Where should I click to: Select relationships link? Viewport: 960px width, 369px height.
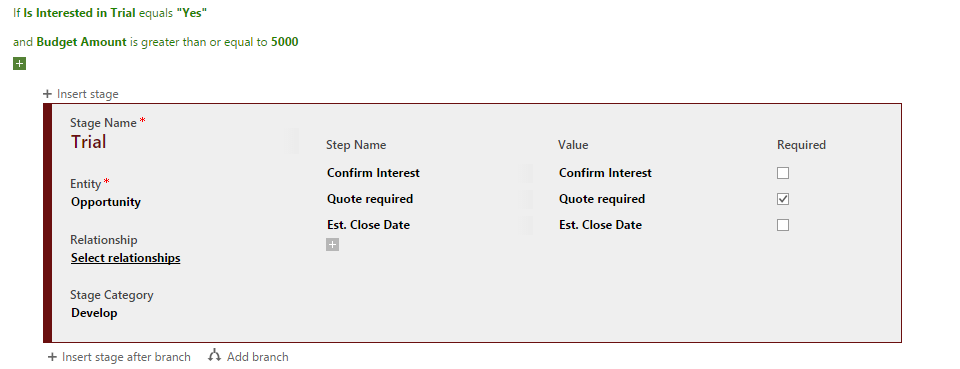[x=126, y=258]
